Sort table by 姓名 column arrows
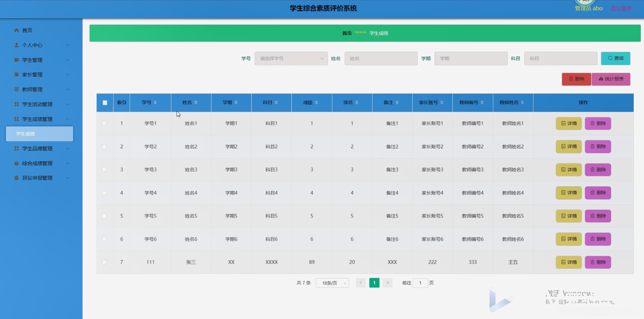 (196, 103)
